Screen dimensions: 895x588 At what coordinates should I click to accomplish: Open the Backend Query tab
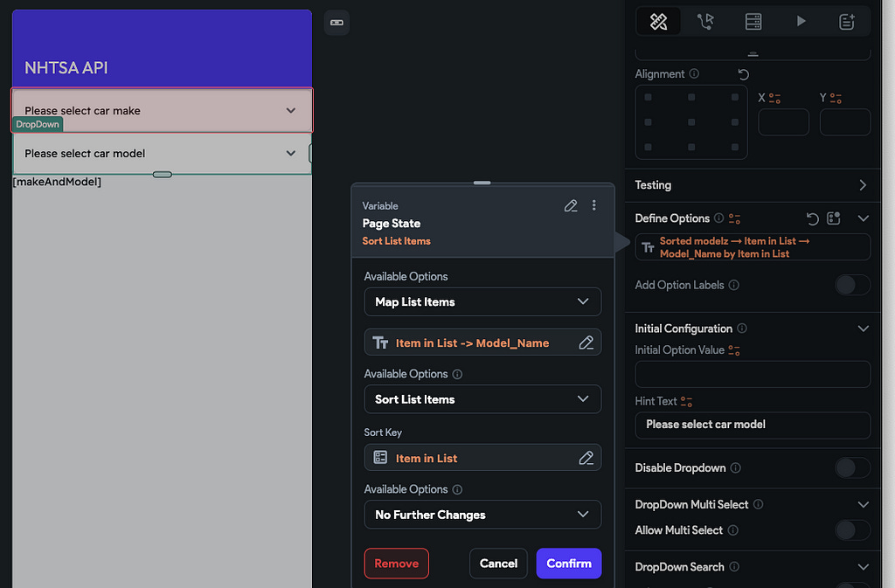click(x=753, y=22)
